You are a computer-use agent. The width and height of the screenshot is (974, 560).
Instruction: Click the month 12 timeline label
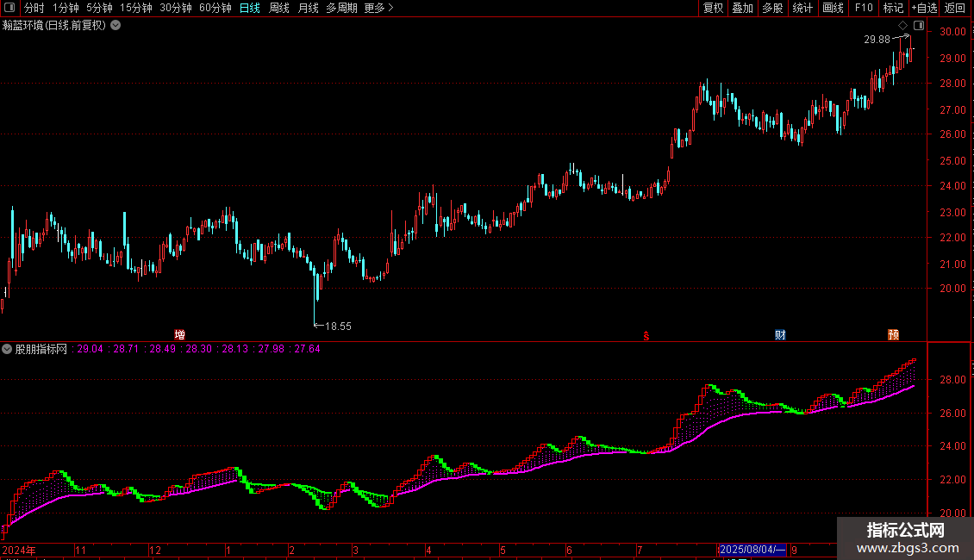[x=154, y=550]
